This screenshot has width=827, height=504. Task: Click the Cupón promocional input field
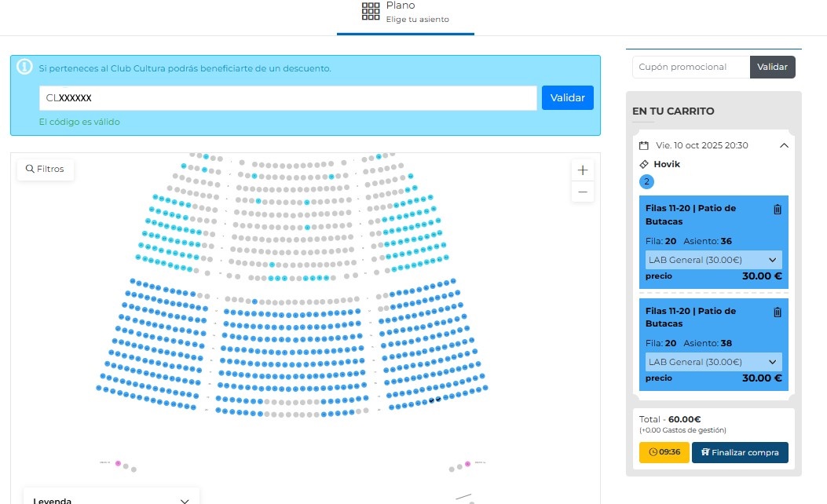point(691,67)
